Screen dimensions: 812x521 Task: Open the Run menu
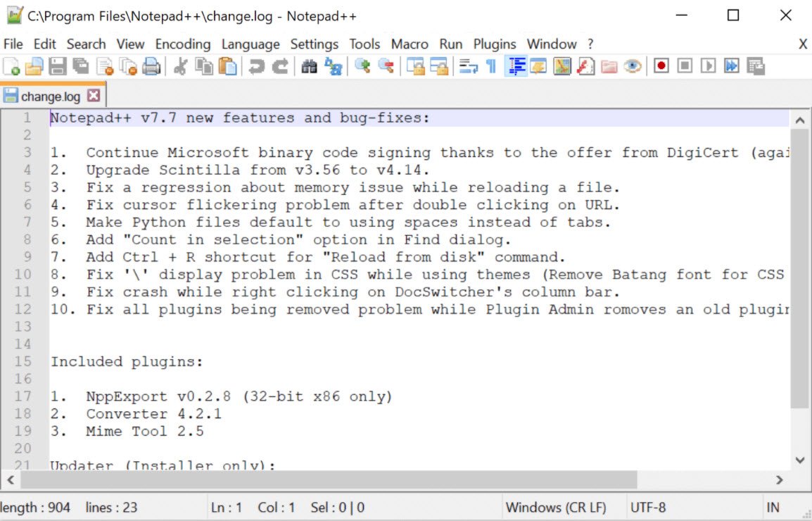tap(451, 44)
